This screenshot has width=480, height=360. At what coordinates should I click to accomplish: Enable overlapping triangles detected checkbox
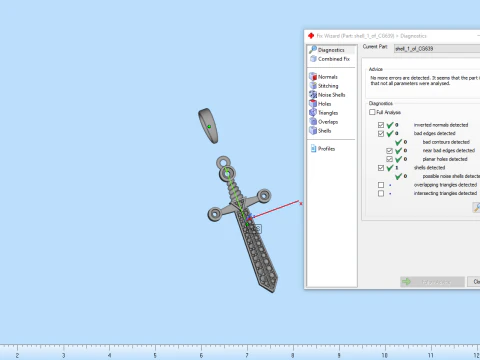tap(381, 185)
